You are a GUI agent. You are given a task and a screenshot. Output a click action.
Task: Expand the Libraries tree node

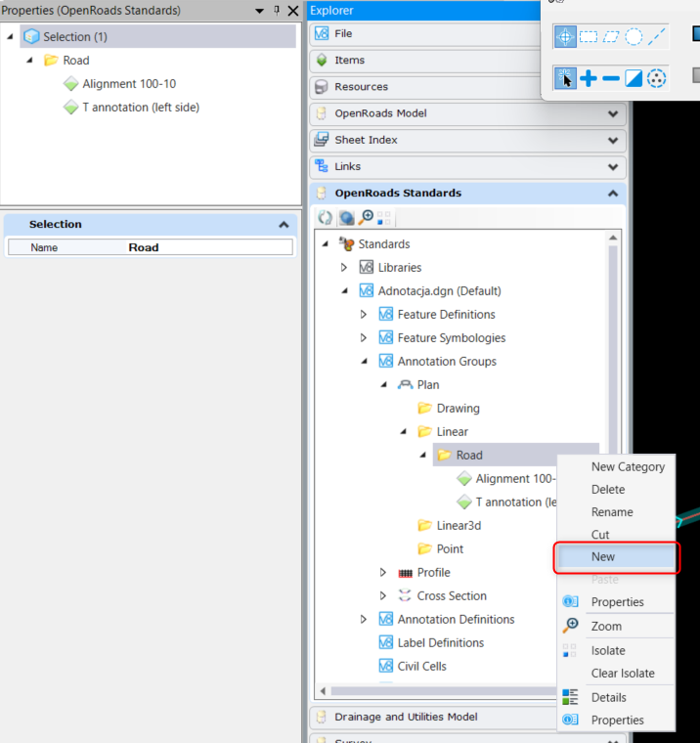(344, 268)
